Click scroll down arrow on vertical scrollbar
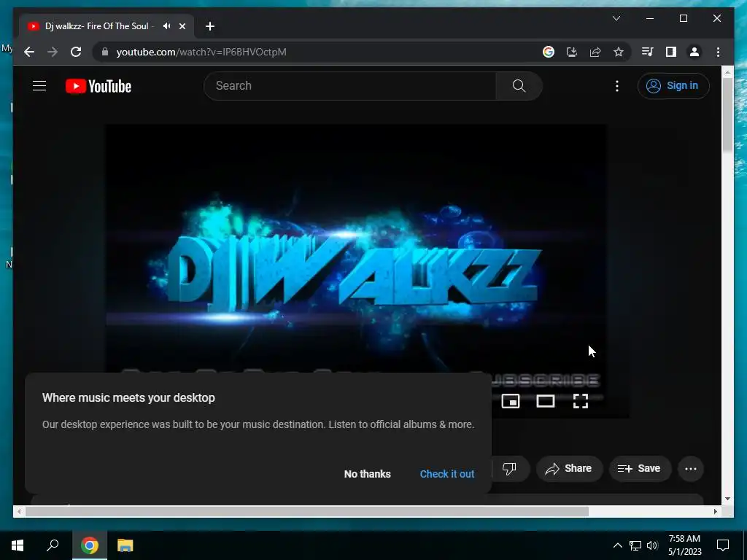 pyautogui.click(x=727, y=499)
